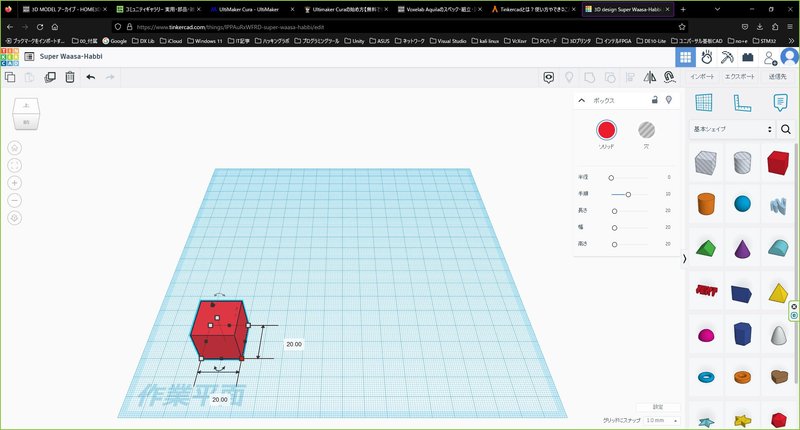Click home view icon in canvas
The width and height of the screenshot is (800, 430).
click(15, 148)
